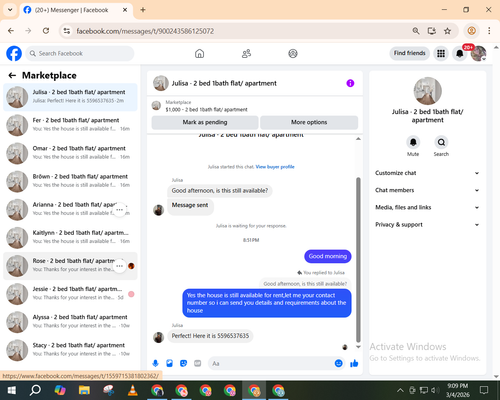This screenshot has height=400, width=500.
Task: Mute the conversation with bell icon
Action: coord(413,142)
